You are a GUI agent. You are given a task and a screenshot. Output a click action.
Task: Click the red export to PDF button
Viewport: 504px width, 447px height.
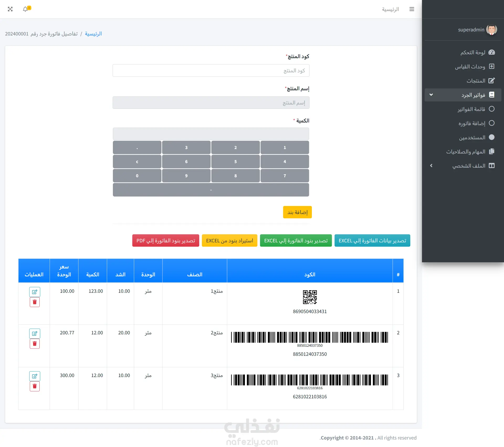coord(166,240)
